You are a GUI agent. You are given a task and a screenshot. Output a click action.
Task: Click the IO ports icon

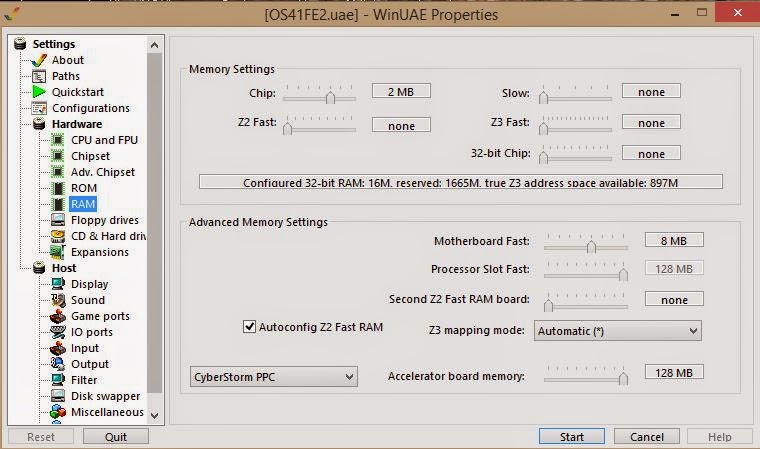[58, 332]
